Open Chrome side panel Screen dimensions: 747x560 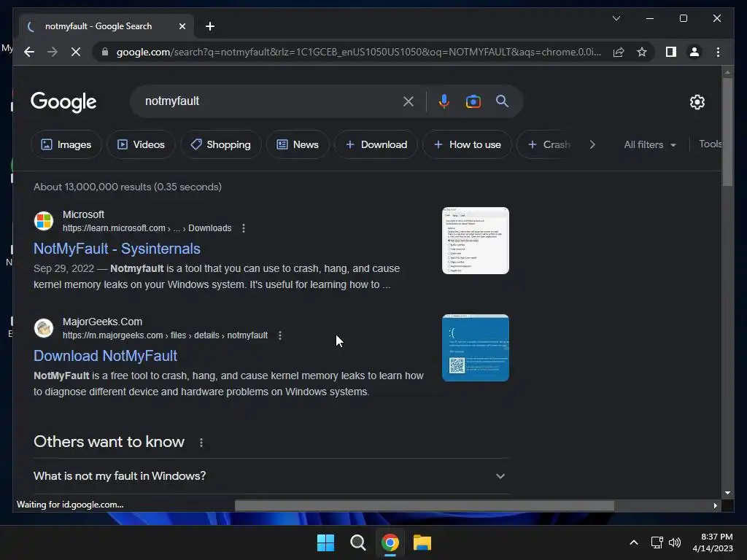pos(671,52)
